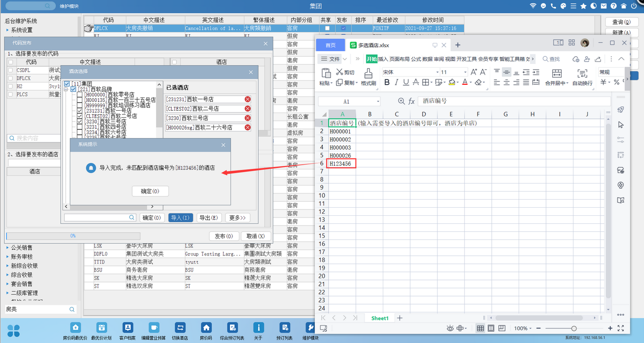Switch to the 视图 ribbon tab
The width and height of the screenshot is (644, 343).
[x=450, y=59]
